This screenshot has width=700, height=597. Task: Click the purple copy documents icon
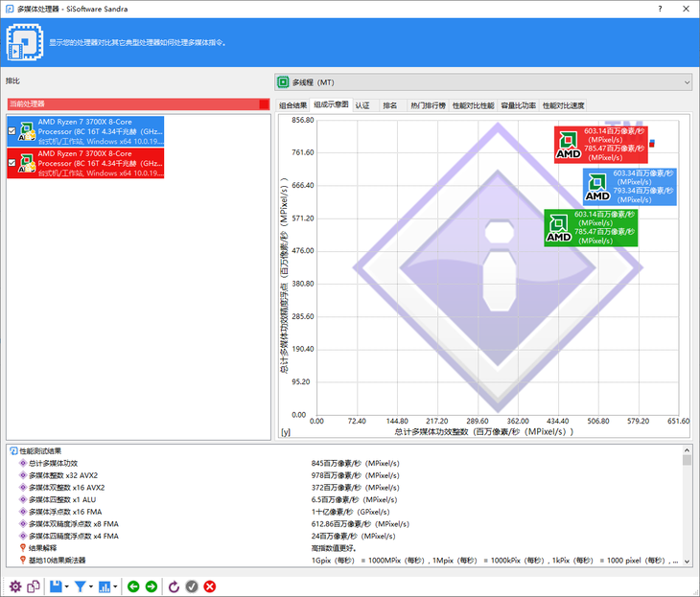coord(34,586)
